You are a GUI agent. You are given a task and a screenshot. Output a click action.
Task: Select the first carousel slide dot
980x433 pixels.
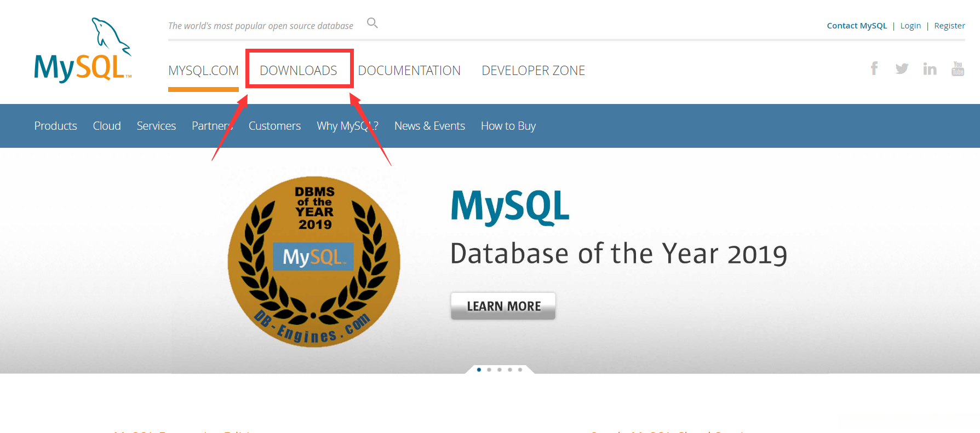point(479,370)
